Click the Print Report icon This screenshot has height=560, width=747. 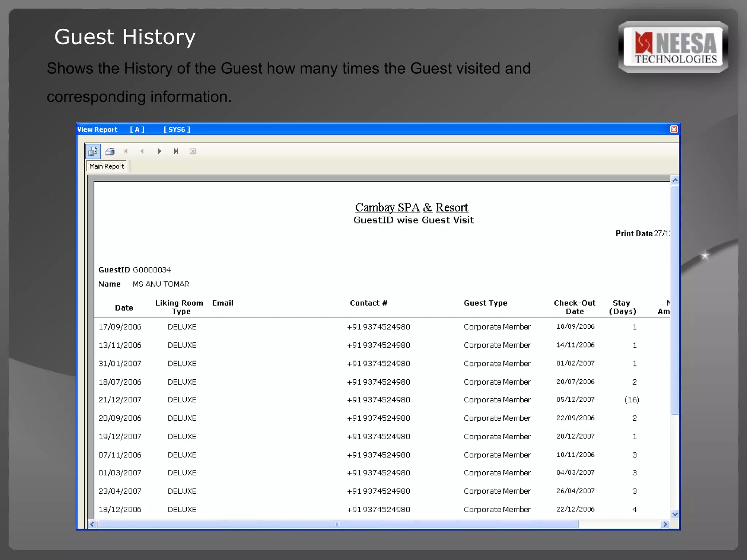point(110,151)
